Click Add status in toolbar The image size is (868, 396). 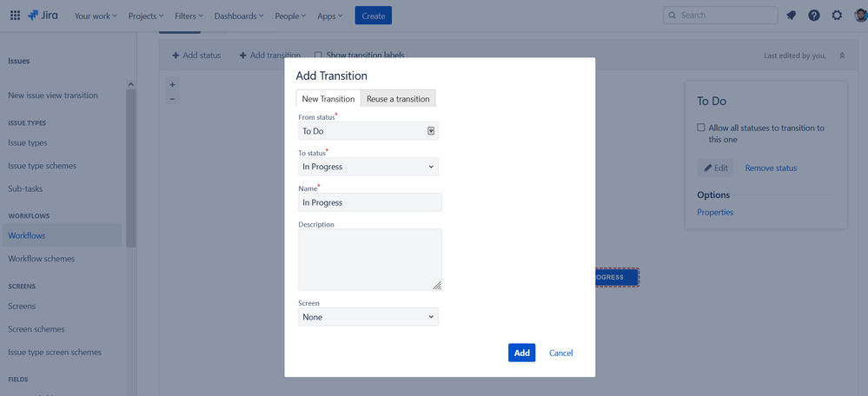coord(196,56)
